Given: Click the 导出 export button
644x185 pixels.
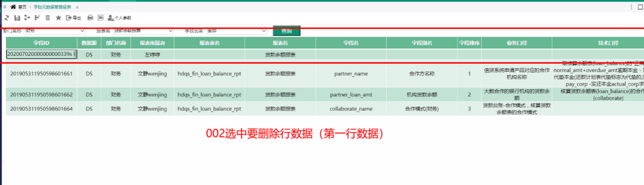Looking at the screenshot, I should [x=73, y=18].
